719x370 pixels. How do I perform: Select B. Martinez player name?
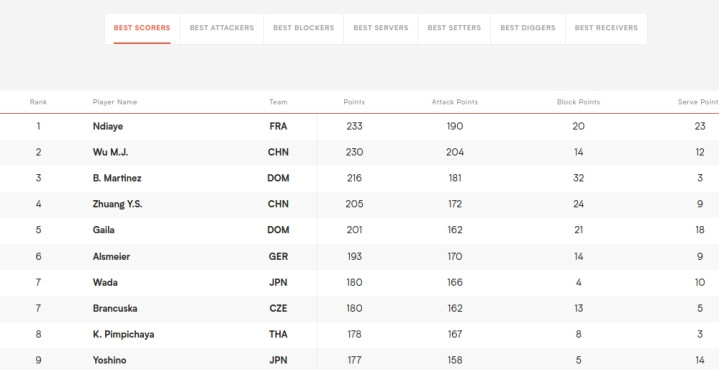(117, 178)
